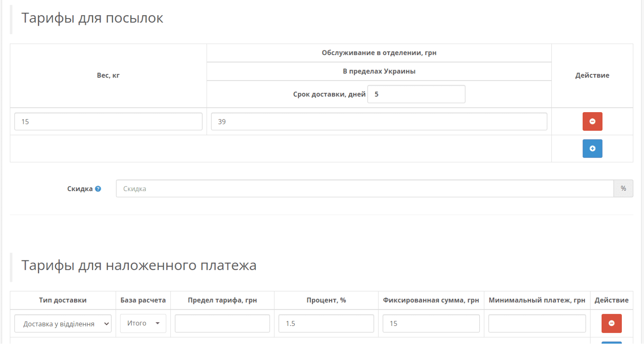Edit the Фиксированная сумма field showing 15
Screen dimensions: 644x344
431,323
